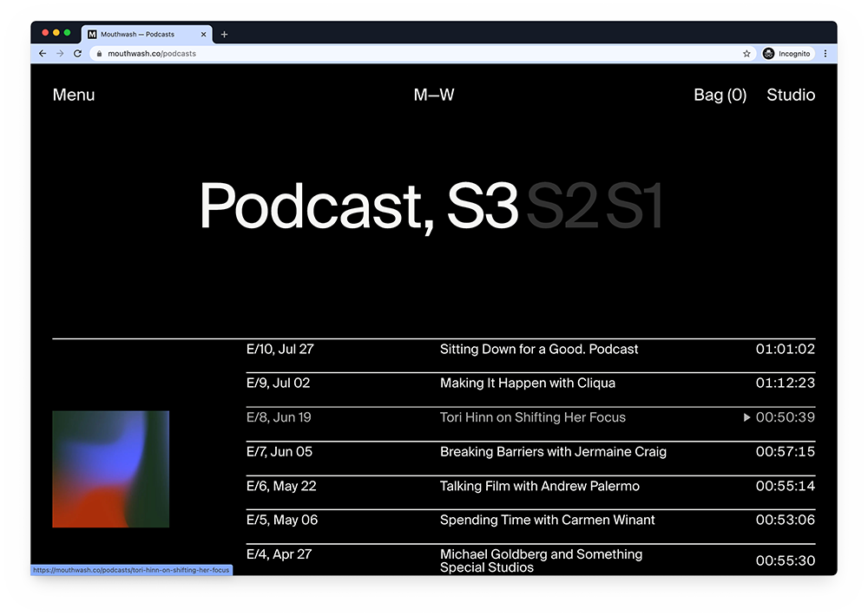The image size is (868, 616).
Task: Open the Bag (0) cart
Action: coord(720,95)
